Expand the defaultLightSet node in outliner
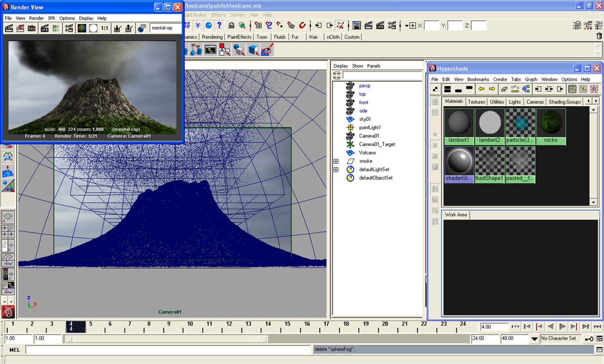The width and height of the screenshot is (604, 364). [x=336, y=170]
